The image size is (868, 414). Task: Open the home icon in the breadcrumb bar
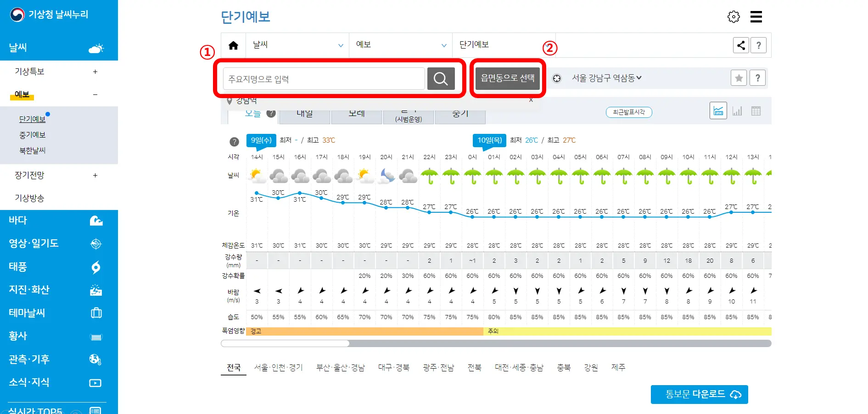coord(233,45)
